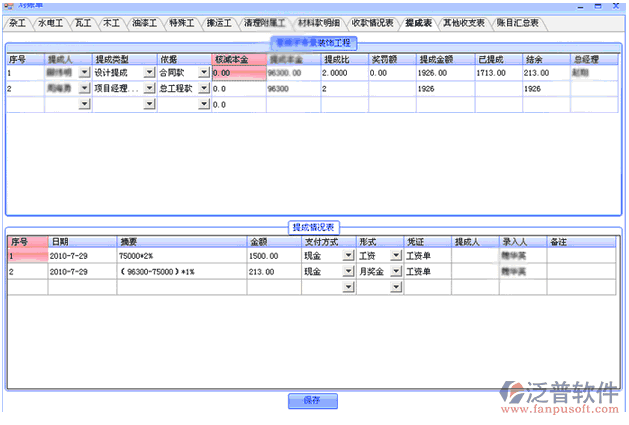Expand 支付方式 dropdown in first commission row
The width and height of the screenshot is (629, 425).
[349, 256]
